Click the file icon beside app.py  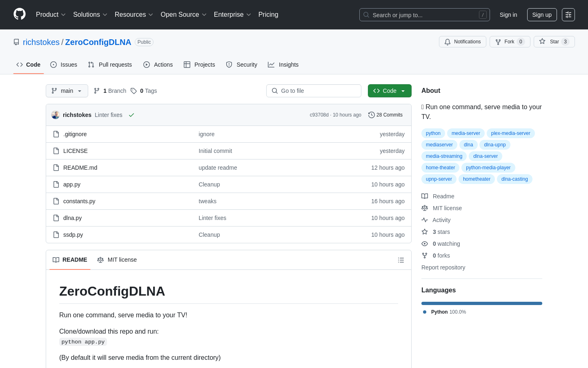(x=56, y=184)
